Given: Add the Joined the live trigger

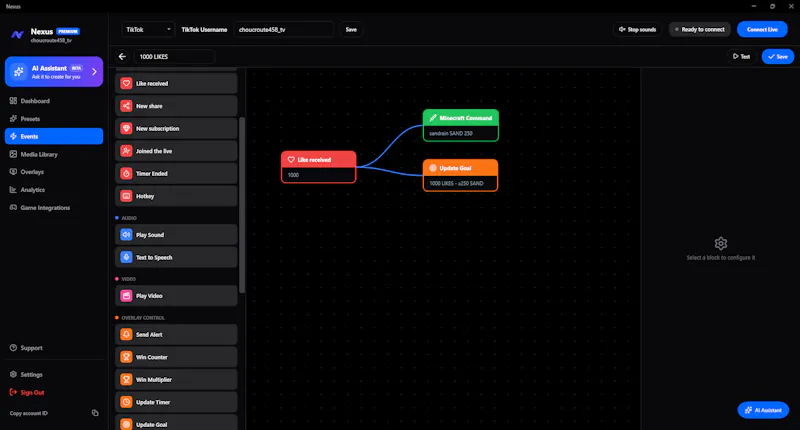Looking at the screenshot, I should tap(176, 151).
